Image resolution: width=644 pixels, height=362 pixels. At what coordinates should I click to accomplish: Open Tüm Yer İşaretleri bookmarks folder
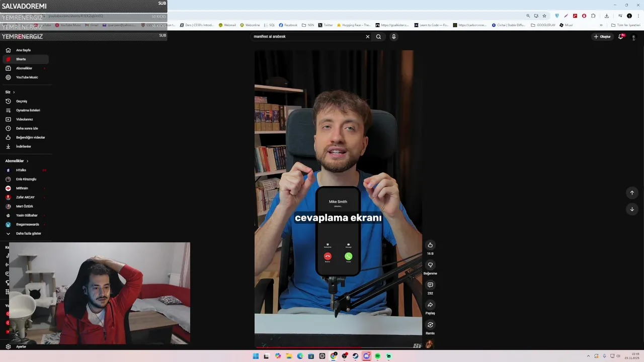pyautogui.click(x=625, y=25)
